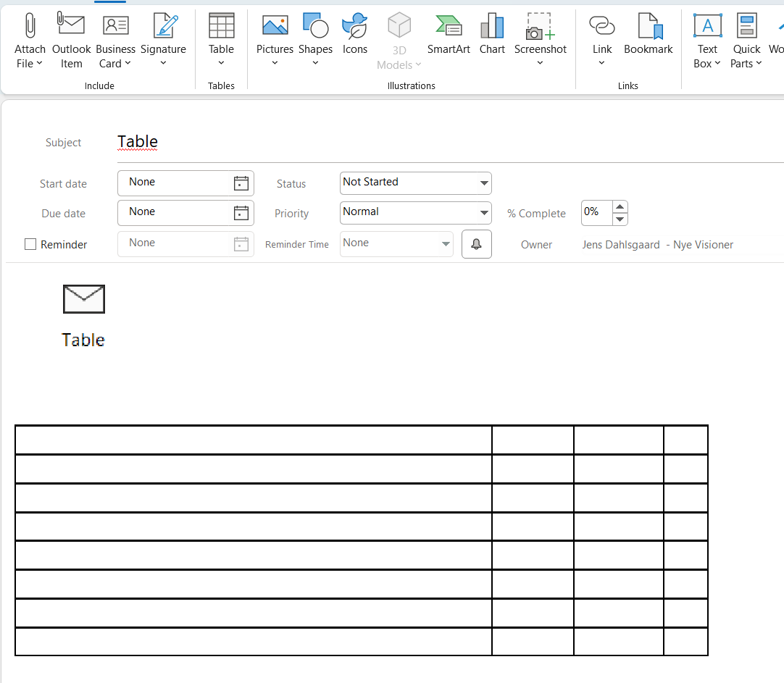
Task: Expand the Priority dropdown
Action: click(x=484, y=213)
